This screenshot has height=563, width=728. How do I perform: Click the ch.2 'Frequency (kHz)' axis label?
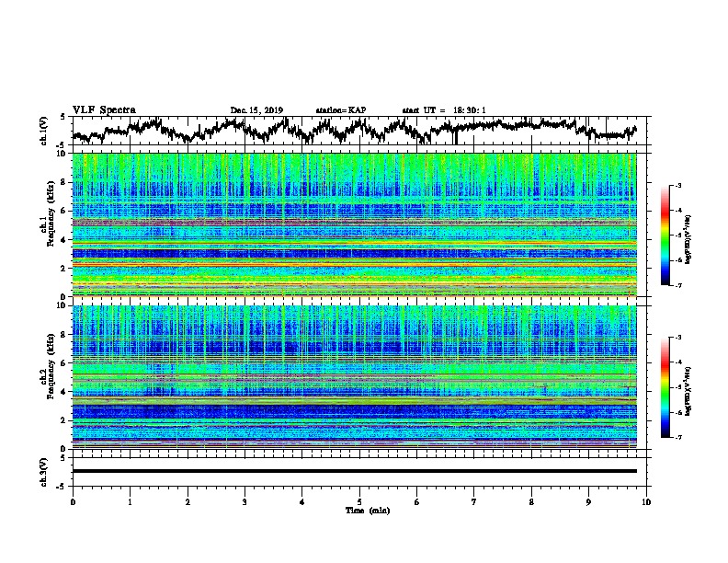point(51,366)
